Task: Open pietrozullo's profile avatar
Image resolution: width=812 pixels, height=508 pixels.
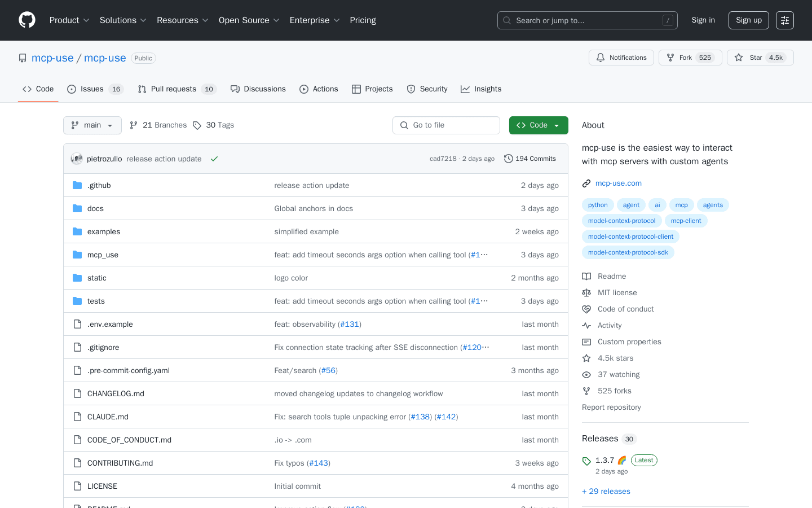Action: 76,159
